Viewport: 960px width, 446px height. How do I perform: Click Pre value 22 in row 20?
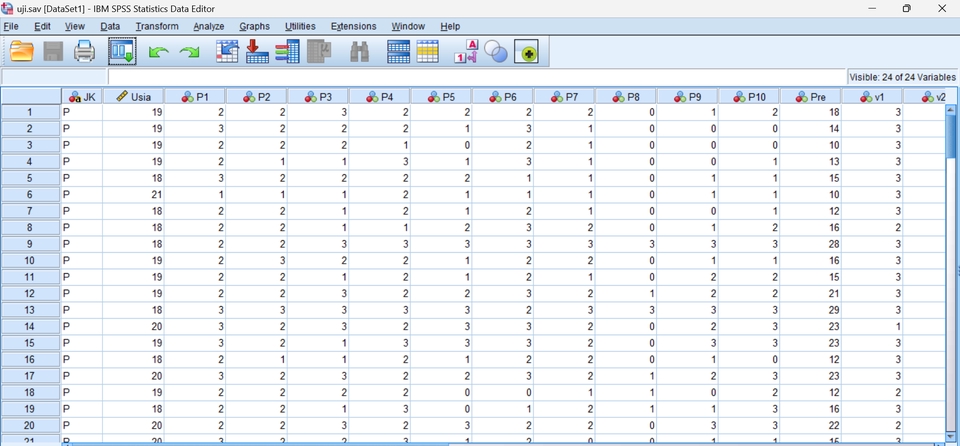click(811, 425)
